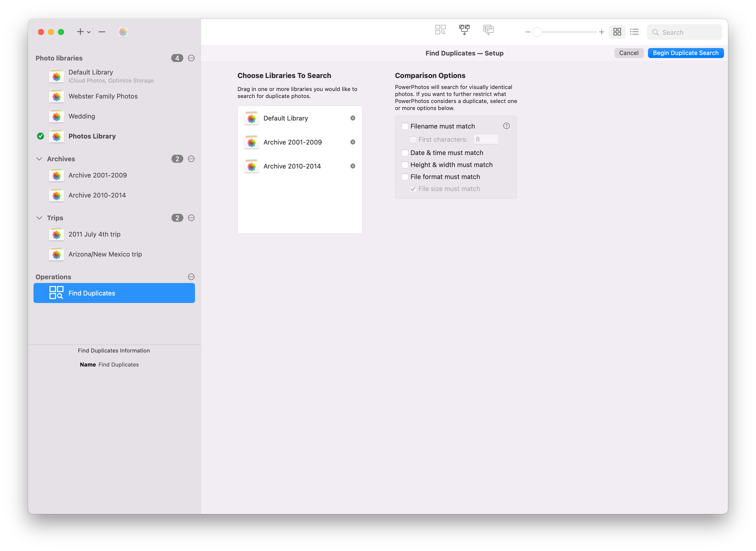Open the Trips group options menu (ellipsis)
Screen dimensions: 756x551
point(191,218)
